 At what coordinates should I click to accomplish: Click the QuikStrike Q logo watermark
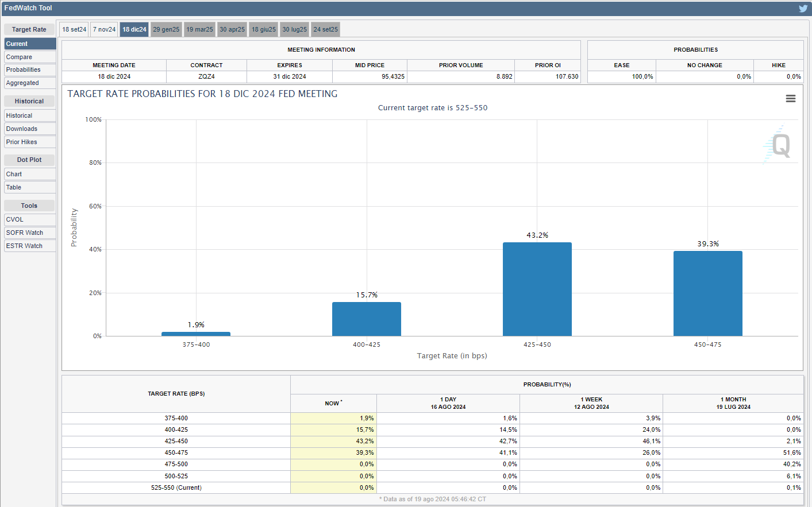click(779, 145)
